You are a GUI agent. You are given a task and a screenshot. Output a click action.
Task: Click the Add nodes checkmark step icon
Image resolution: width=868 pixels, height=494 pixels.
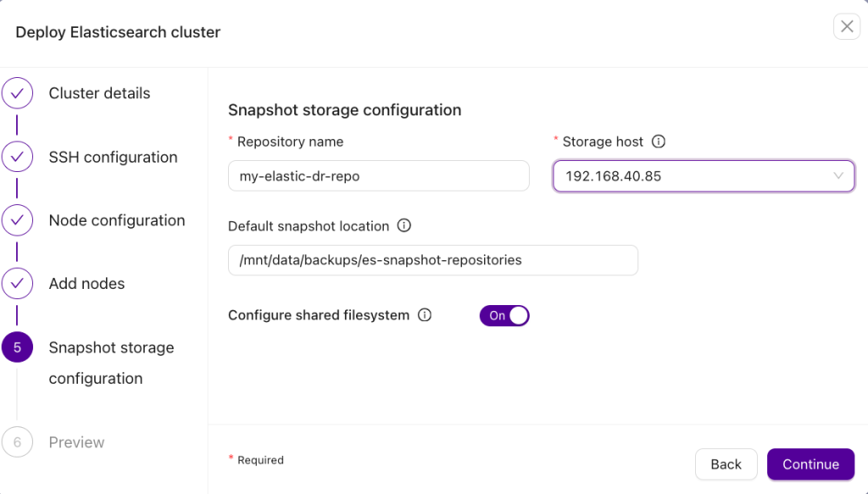17,283
